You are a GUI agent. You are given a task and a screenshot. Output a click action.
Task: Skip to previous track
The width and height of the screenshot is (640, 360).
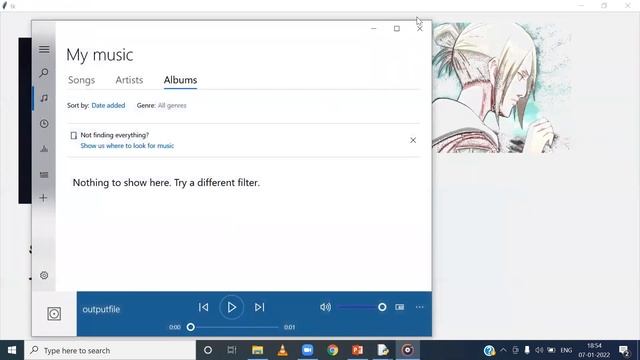pyautogui.click(x=203, y=307)
